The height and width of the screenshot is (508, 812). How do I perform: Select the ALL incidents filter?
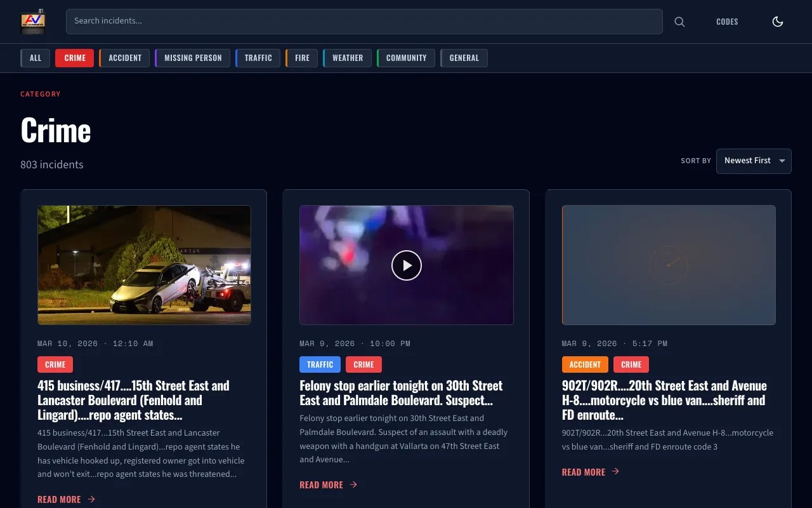(x=35, y=58)
